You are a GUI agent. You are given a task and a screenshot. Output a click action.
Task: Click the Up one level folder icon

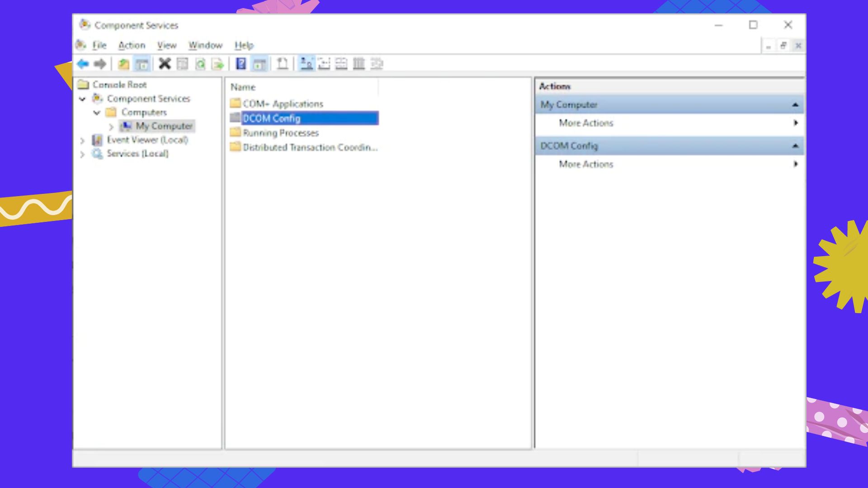[124, 64]
